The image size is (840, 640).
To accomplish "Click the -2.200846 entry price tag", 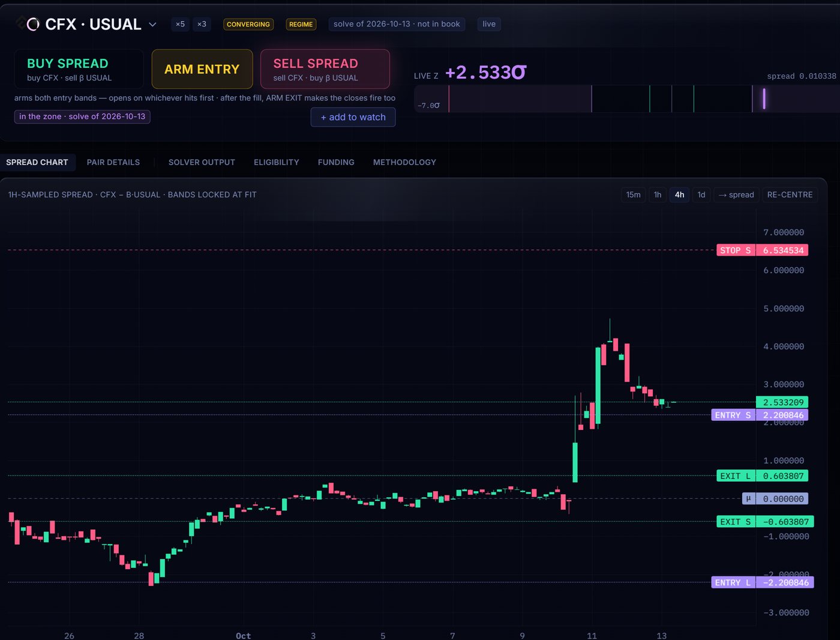I will 785,582.
